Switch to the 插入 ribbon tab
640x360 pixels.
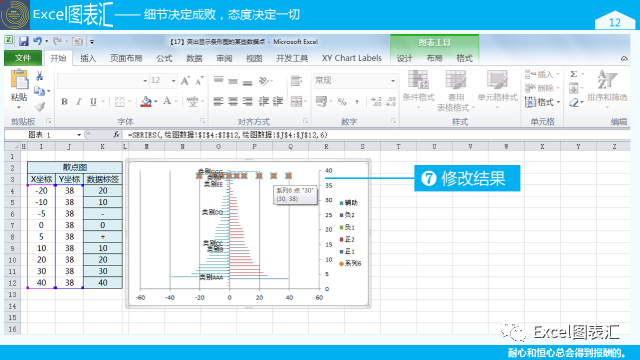coord(88,58)
